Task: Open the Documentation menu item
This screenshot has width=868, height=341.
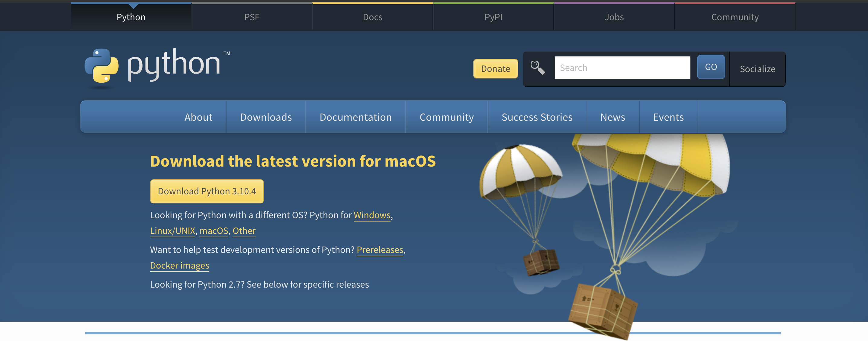Action: pos(355,117)
